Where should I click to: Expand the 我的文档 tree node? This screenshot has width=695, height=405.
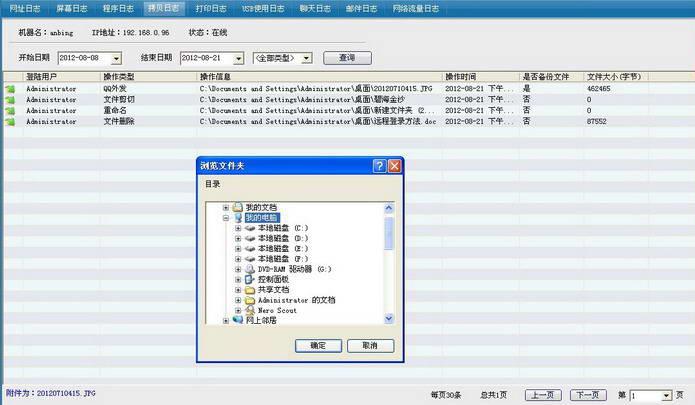[x=226, y=207]
